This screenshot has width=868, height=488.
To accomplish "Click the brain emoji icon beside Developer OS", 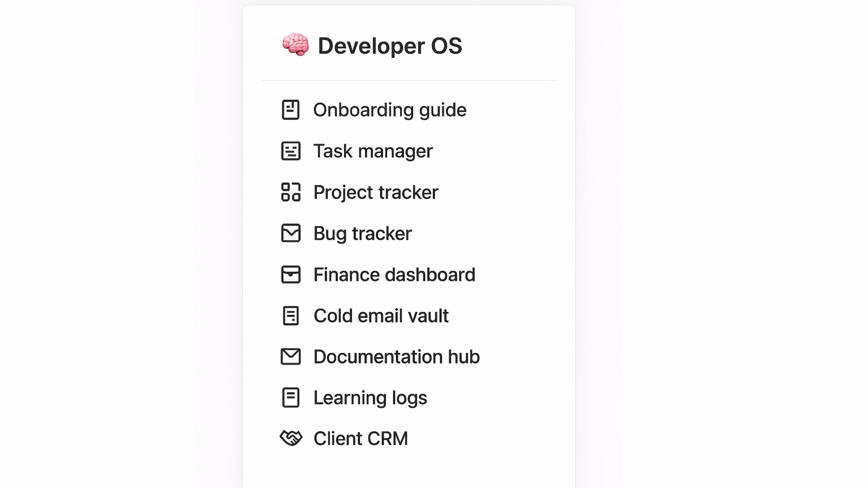I will pos(295,45).
